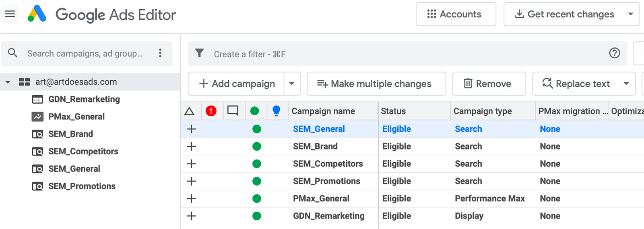644x229 pixels.
Task: Click green status dot for SEM_General
Action: pyautogui.click(x=257, y=129)
